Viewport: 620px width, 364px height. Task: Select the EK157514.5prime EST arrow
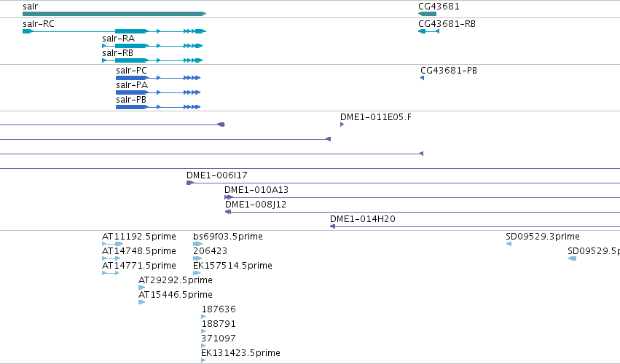click(x=197, y=273)
